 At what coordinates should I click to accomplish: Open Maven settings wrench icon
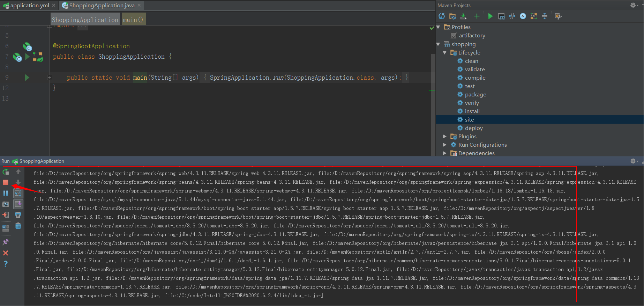click(x=558, y=16)
